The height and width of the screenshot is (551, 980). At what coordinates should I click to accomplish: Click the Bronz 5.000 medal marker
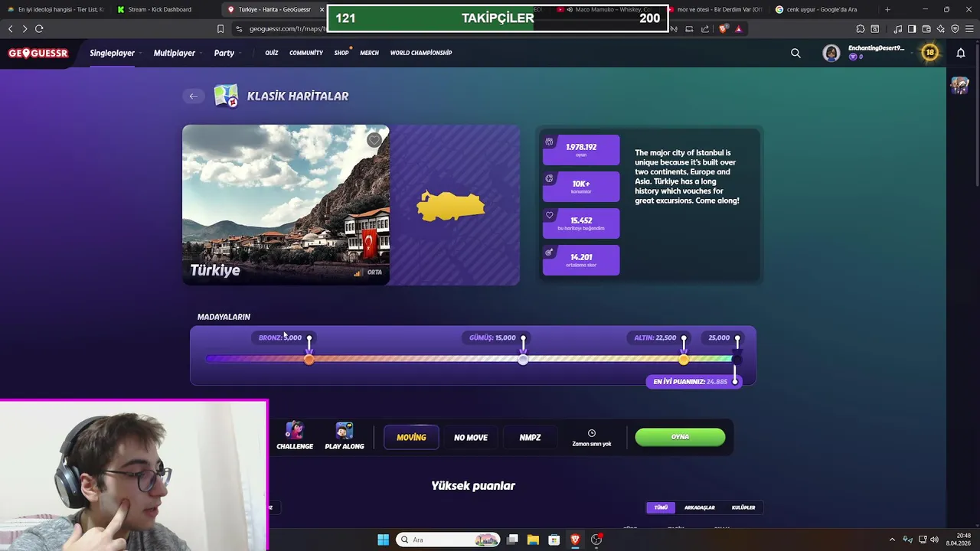pos(309,359)
